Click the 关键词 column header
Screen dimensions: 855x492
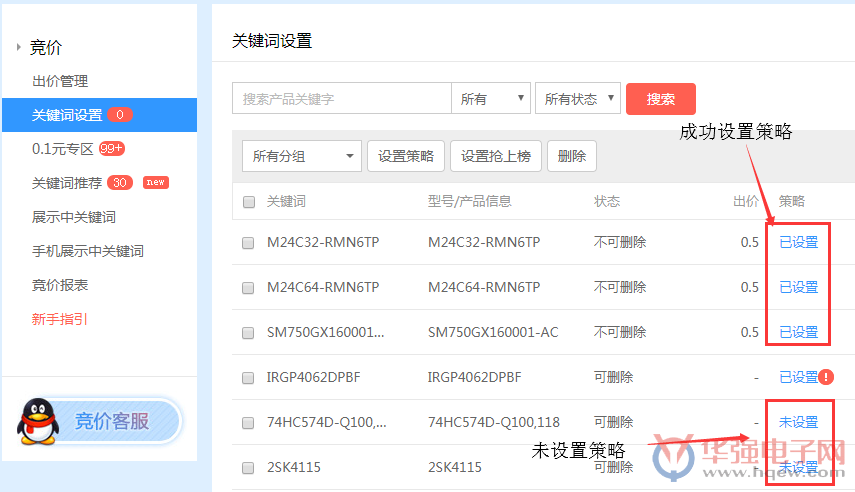[x=286, y=201]
